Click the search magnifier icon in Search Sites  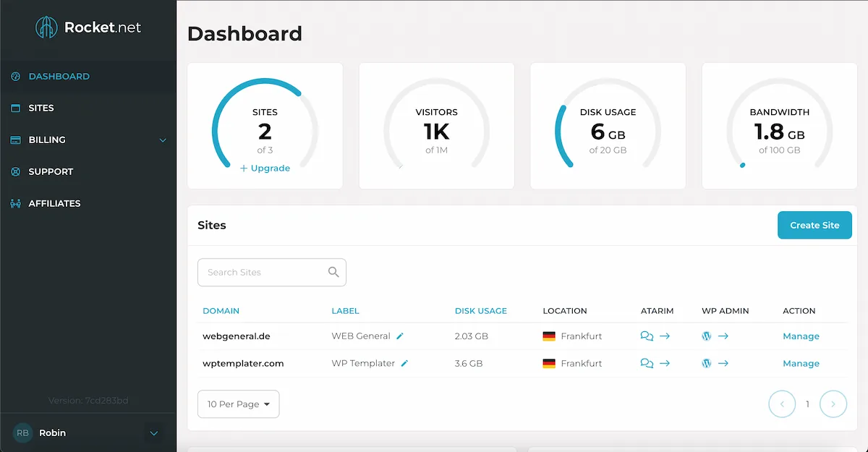pos(333,273)
